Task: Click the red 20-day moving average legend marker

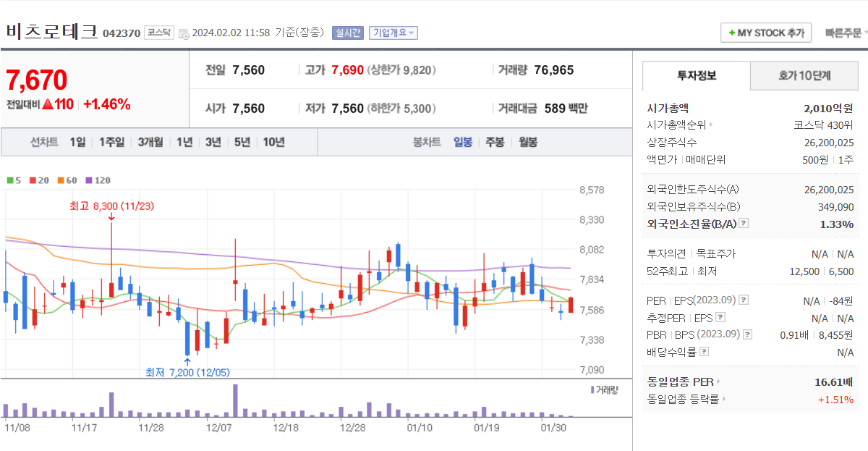Action: 33,180
